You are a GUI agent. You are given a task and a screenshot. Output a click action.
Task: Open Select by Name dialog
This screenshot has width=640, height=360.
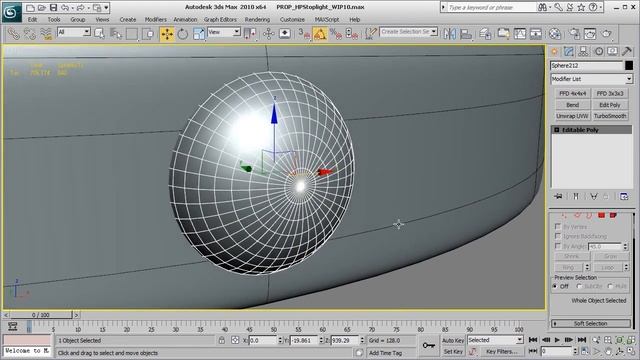click(116, 34)
